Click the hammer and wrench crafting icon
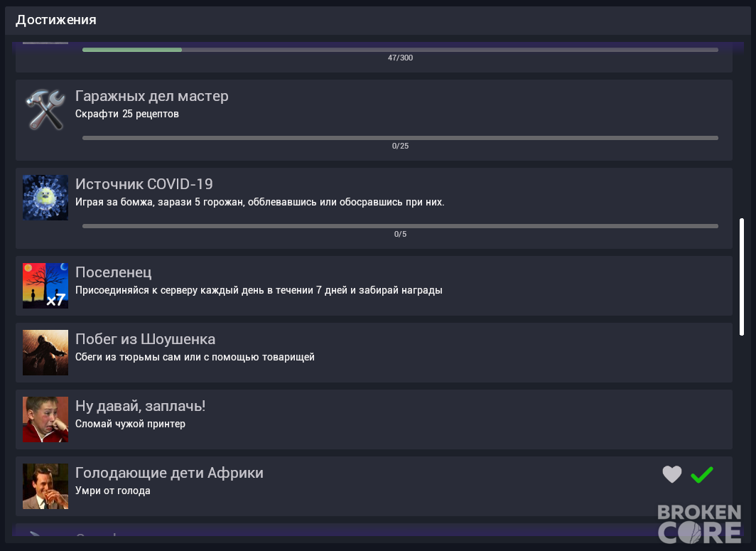This screenshot has width=756, height=551. (45, 109)
